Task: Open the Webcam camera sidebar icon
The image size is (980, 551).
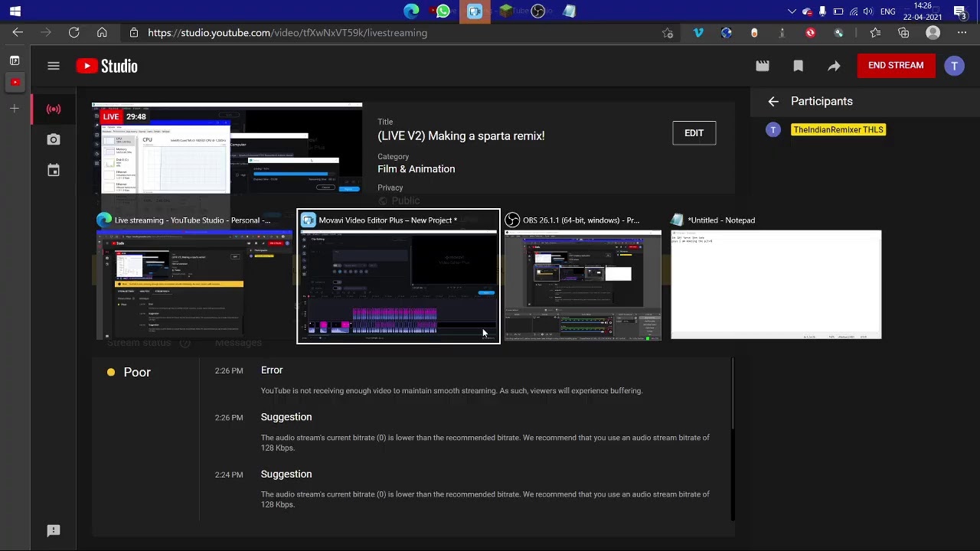Action: [x=54, y=139]
